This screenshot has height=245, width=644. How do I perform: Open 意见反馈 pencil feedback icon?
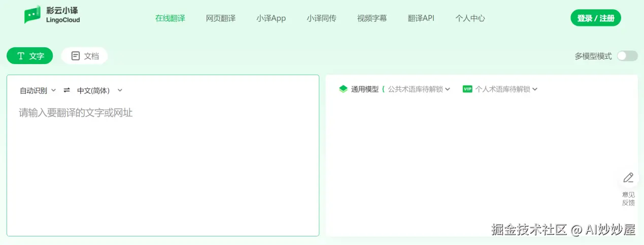(628, 177)
